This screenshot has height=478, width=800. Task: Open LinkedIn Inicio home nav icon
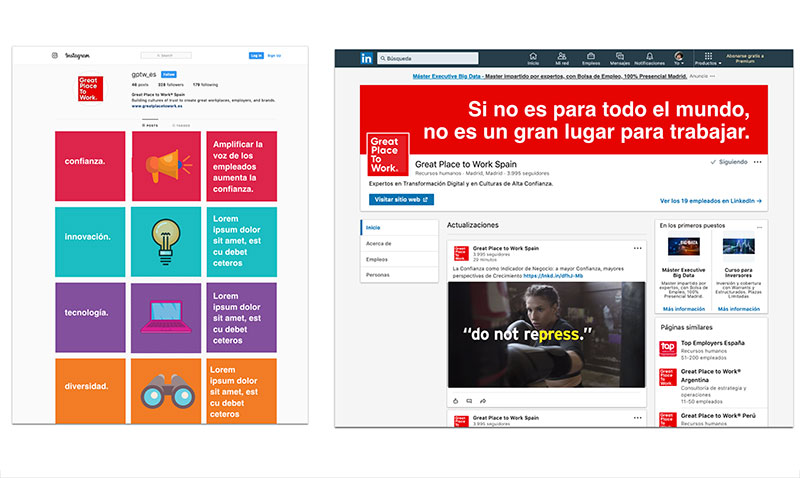[533, 58]
